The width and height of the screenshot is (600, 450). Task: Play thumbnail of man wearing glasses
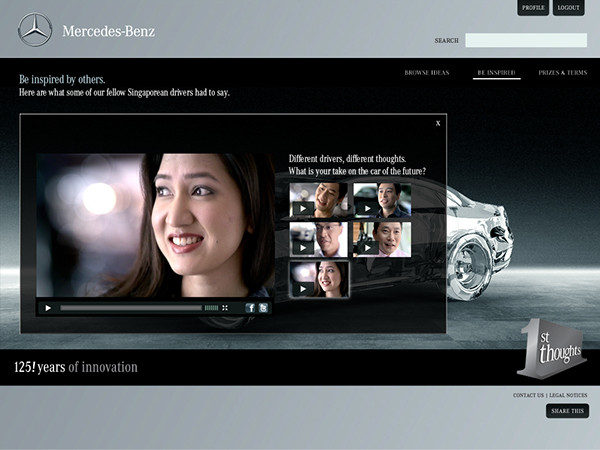pos(318,240)
